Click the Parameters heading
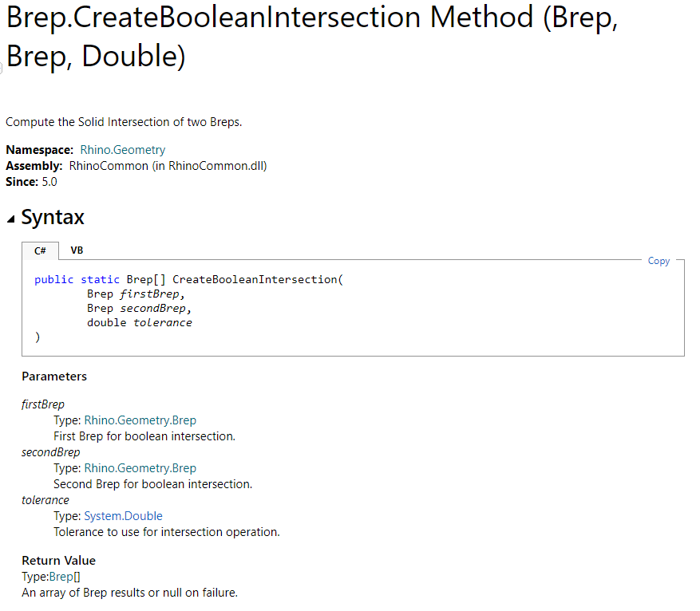 point(54,376)
